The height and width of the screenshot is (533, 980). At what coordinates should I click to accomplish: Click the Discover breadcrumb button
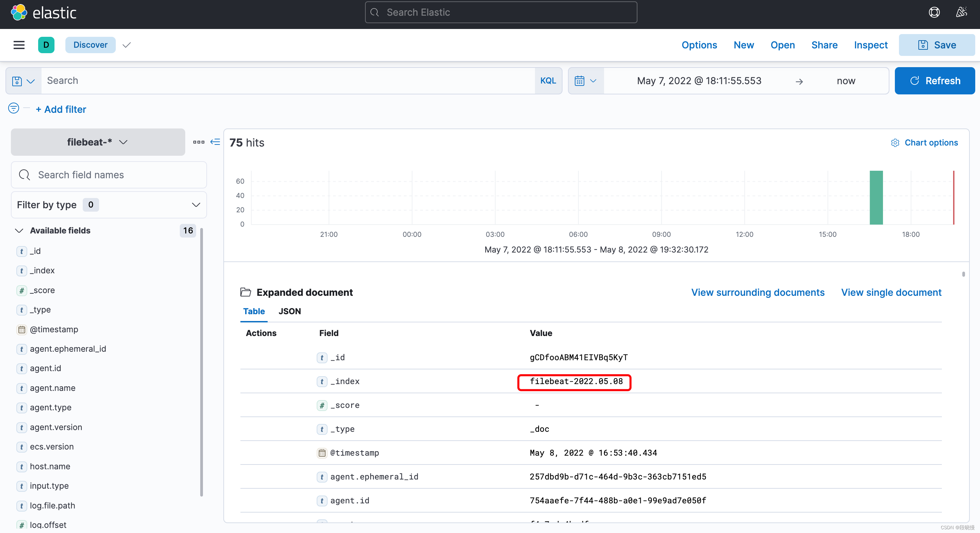click(x=90, y=45)
